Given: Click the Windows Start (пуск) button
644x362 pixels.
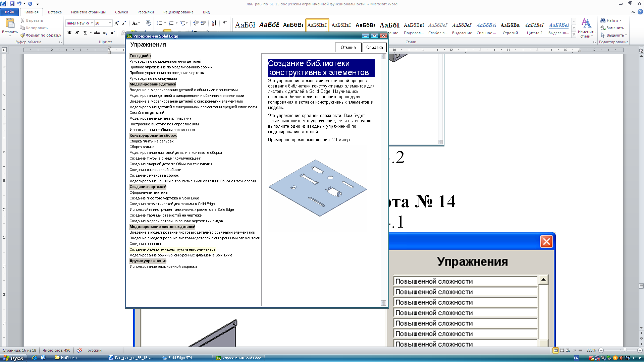Looking at the screenshot, I should [x=13, y=358].
